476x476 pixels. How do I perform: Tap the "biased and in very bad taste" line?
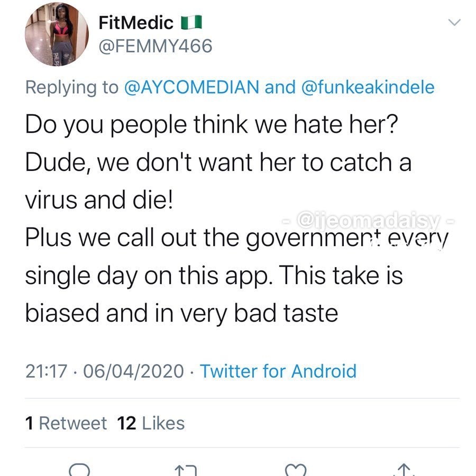pyautogui.click(x=181, y=313)
